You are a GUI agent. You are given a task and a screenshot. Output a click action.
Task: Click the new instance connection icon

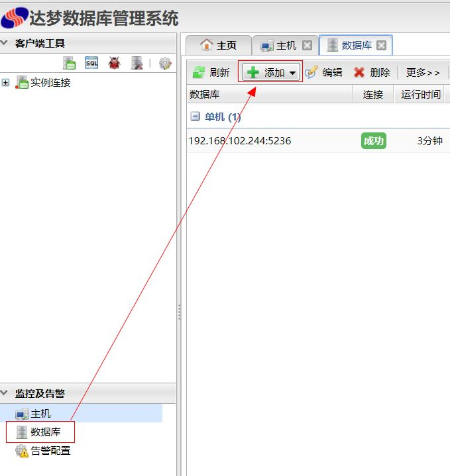click(70, 63)
